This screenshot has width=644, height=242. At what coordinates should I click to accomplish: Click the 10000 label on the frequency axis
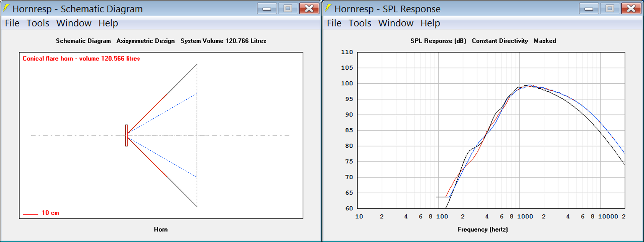coord(608,216)
